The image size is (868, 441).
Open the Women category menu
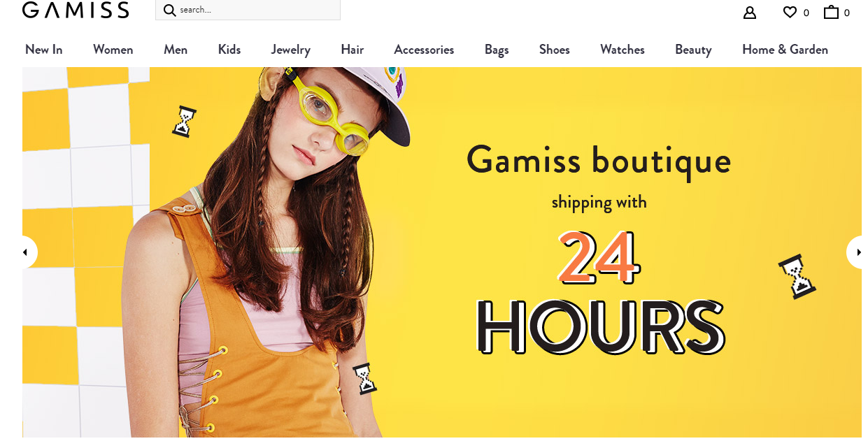coord(113,50)
